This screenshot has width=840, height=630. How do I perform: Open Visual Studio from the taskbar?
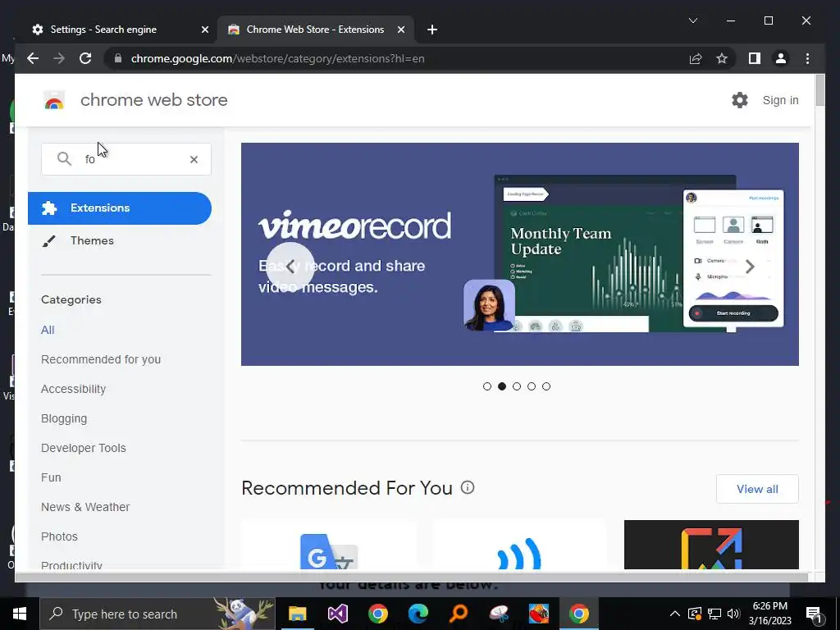coord(337,614)
